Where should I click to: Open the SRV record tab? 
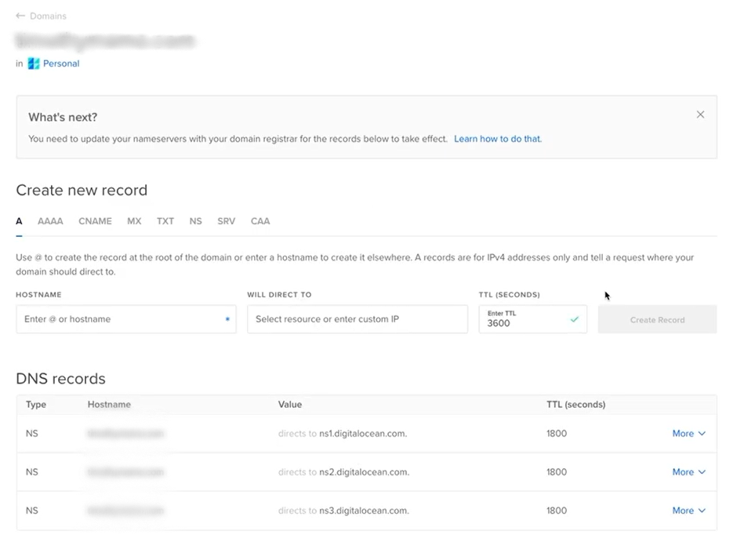pos(226,221)
